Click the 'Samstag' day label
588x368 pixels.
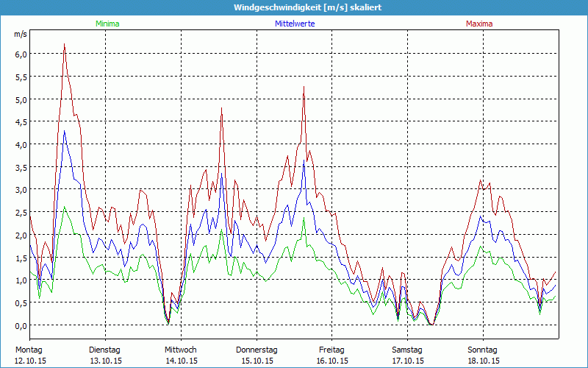pyautogui.click(x=407, y=350)
